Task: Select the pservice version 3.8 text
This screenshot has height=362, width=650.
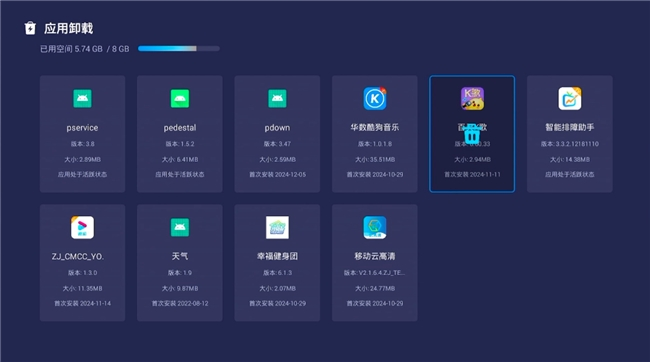Action: tap(82, 144)
